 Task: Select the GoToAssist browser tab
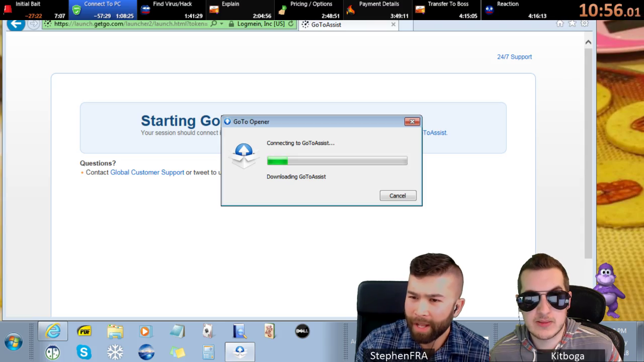click(x=349, y=24)
